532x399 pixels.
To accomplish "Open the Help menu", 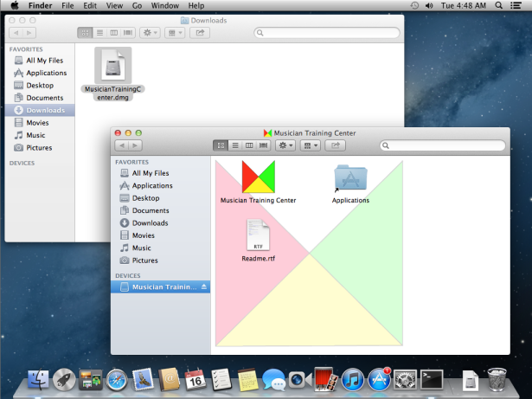I will point(196,5).
